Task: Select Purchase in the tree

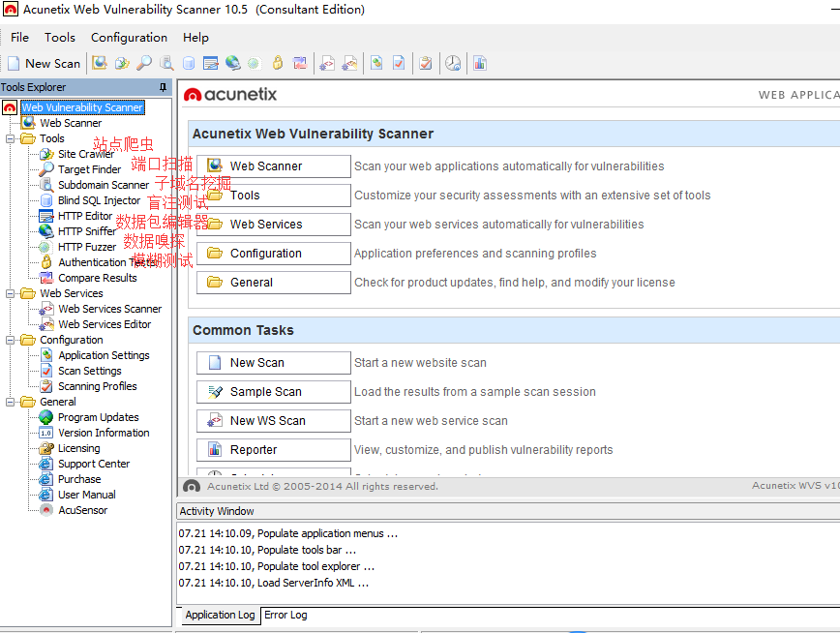Action: click(79, 480)
